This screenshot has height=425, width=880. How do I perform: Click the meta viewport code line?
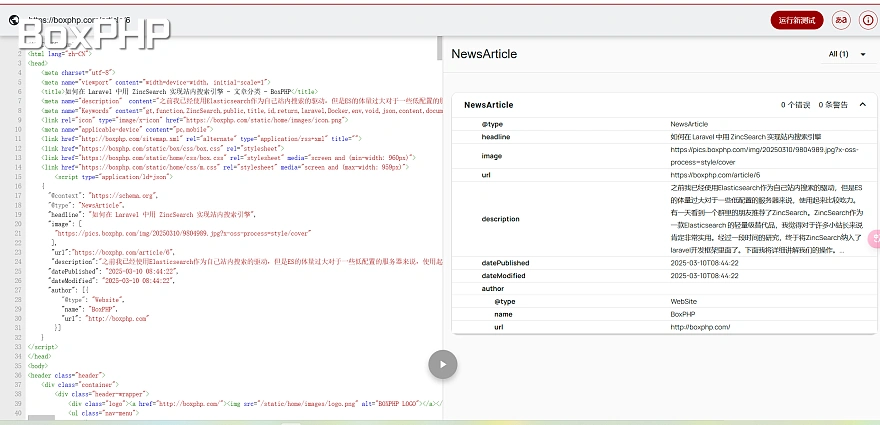157,82
